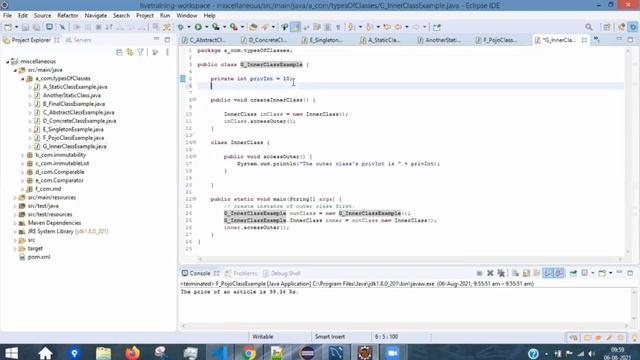Open the External Tools dropdown arrow
The image size is (640, 360).
click(242, 27)
